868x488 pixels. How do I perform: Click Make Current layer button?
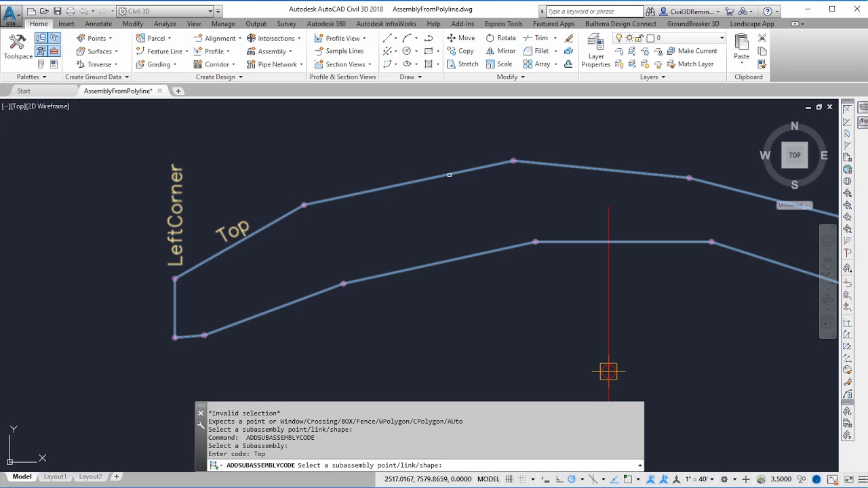(x=692, y=51)
